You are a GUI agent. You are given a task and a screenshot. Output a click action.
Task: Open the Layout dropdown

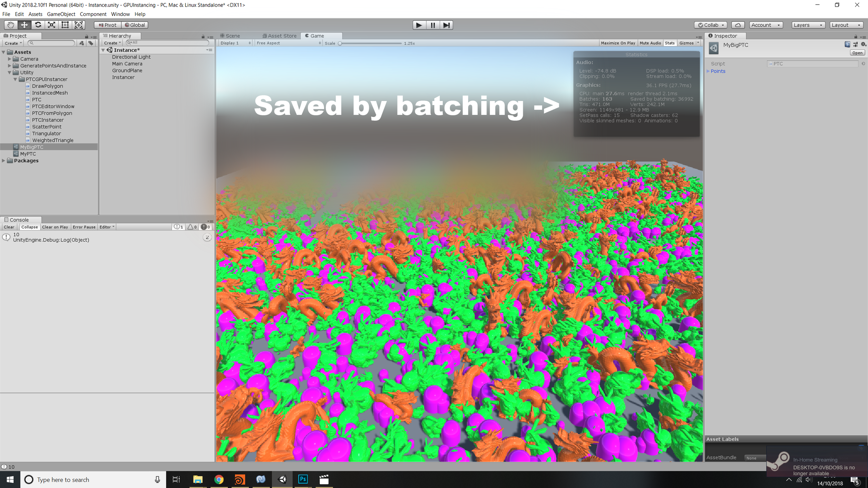pos(846,25)
